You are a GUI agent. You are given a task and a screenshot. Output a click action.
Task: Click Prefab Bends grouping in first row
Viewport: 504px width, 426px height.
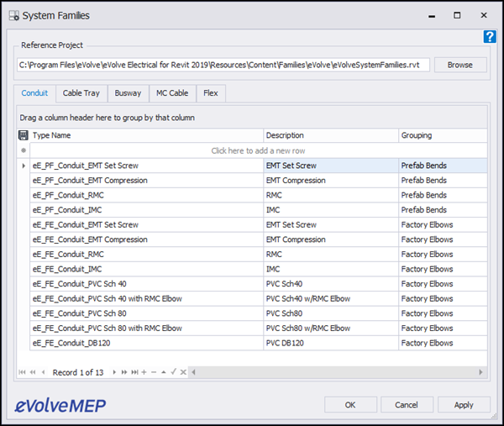coord(443,166)
